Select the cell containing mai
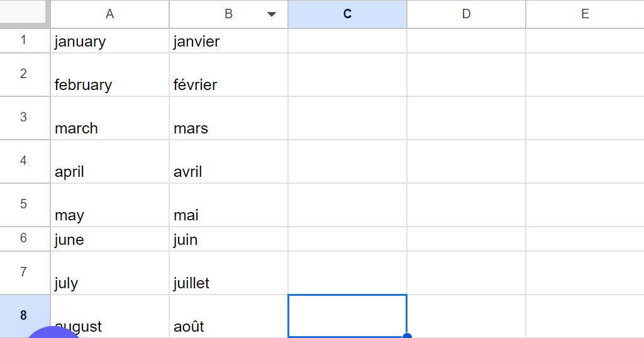The width and height of the screenshot is (644, 338). click(228, 205)
